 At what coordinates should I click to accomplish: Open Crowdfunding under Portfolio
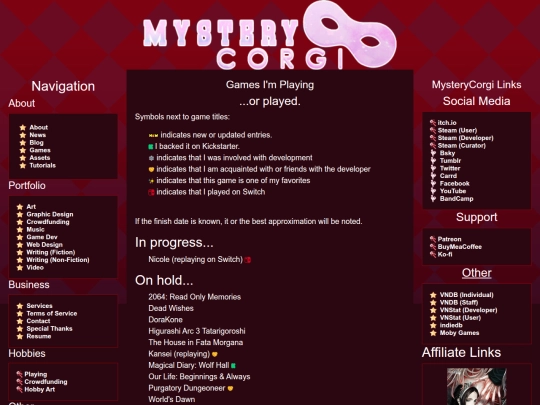point(48,222)
